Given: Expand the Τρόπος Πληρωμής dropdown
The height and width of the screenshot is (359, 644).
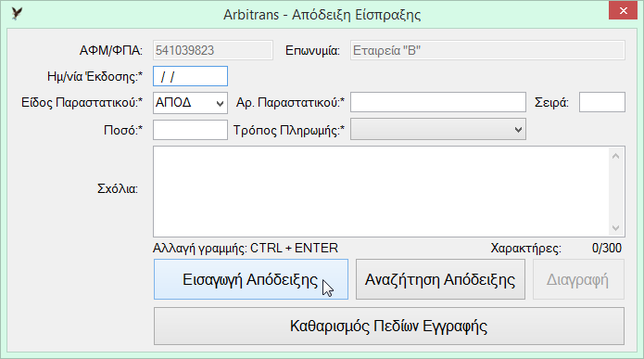Looking at the screenshot, I should point(437,130).
